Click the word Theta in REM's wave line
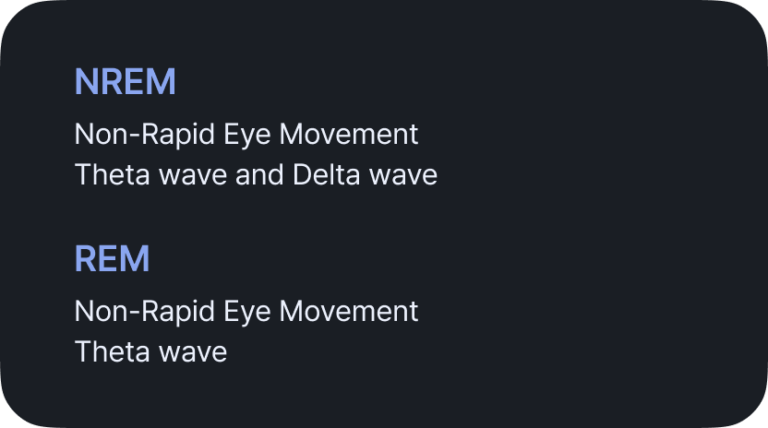This screenshot has width=768, height=428. click(x=112, y=352)
